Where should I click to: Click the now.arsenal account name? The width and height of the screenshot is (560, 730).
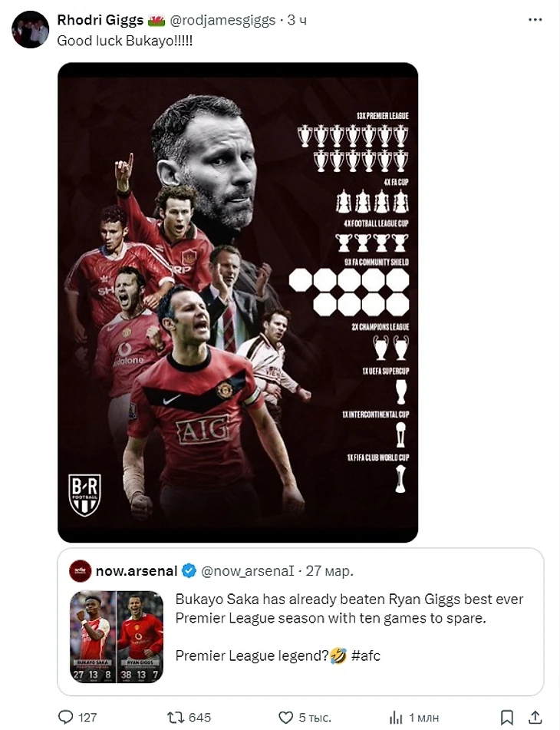(137, 571)
